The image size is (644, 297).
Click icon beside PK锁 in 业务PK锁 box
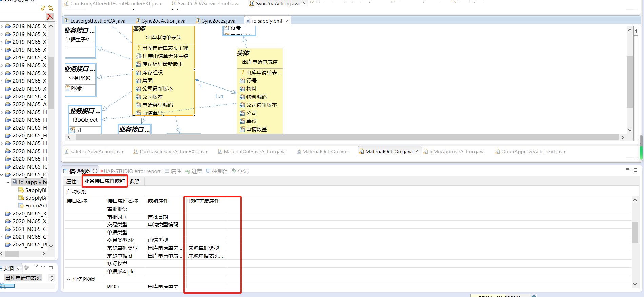(67, 88)
